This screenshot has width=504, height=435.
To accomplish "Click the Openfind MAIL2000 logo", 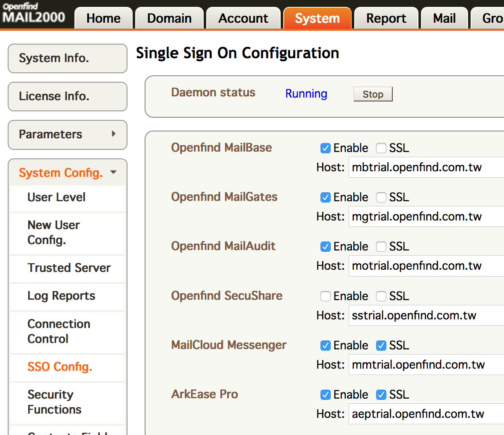I will click(34, 13).
